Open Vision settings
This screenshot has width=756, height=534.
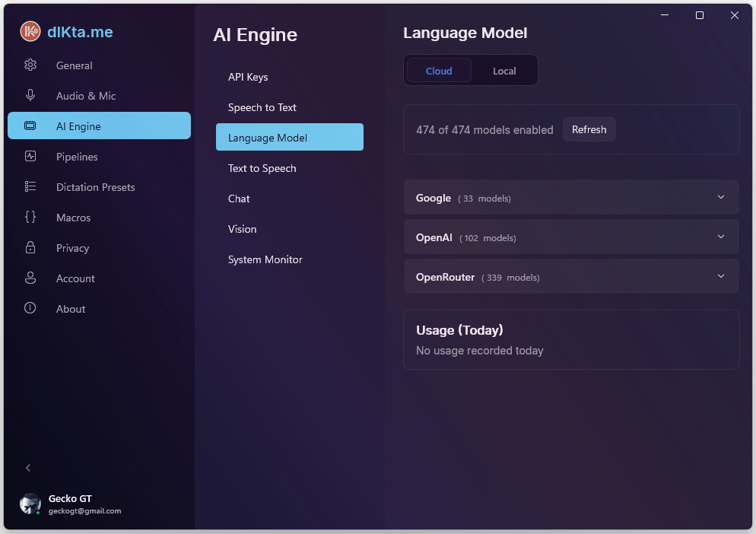click(x=290, y=229)
